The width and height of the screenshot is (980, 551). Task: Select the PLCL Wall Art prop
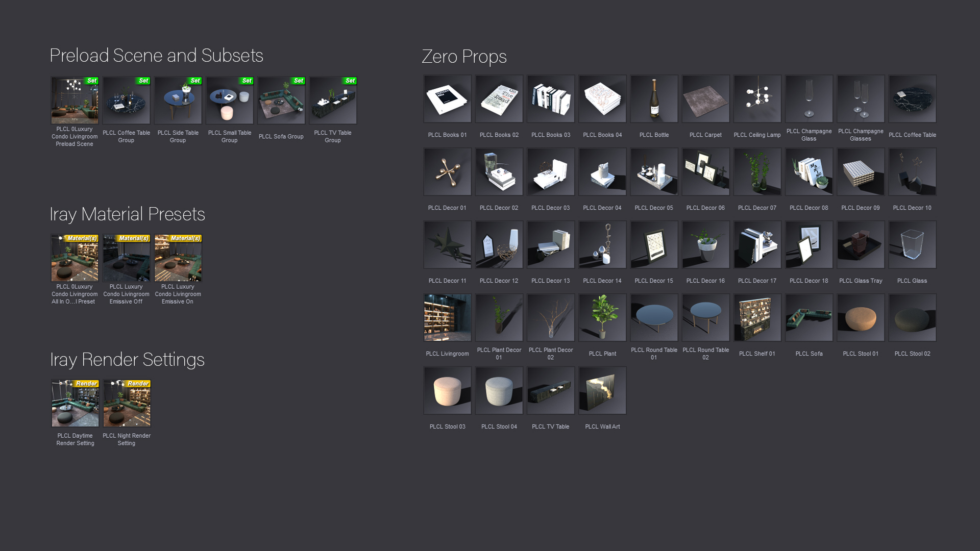[602, 391]
